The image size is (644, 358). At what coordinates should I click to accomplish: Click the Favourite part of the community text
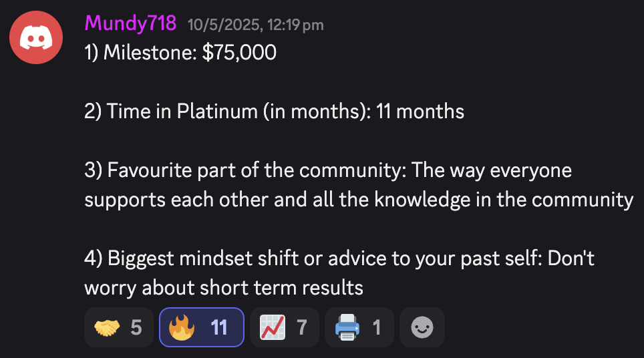pos(245,170)
